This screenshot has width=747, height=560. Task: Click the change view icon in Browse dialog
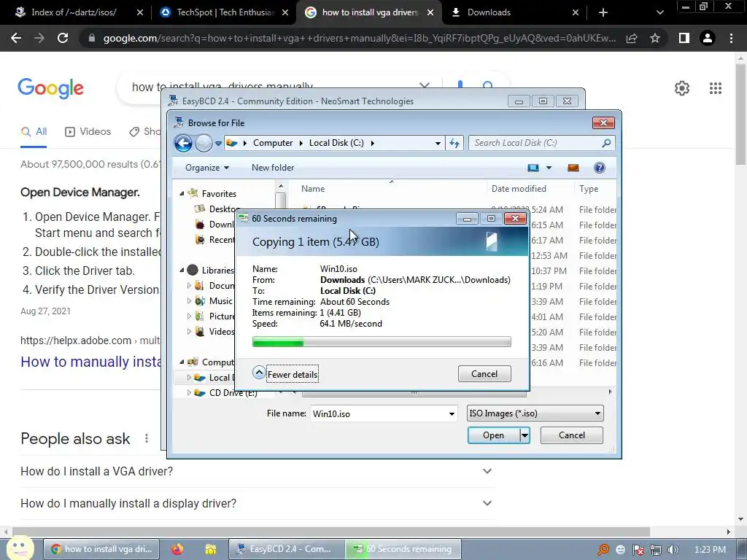click(x=533, y=168)
